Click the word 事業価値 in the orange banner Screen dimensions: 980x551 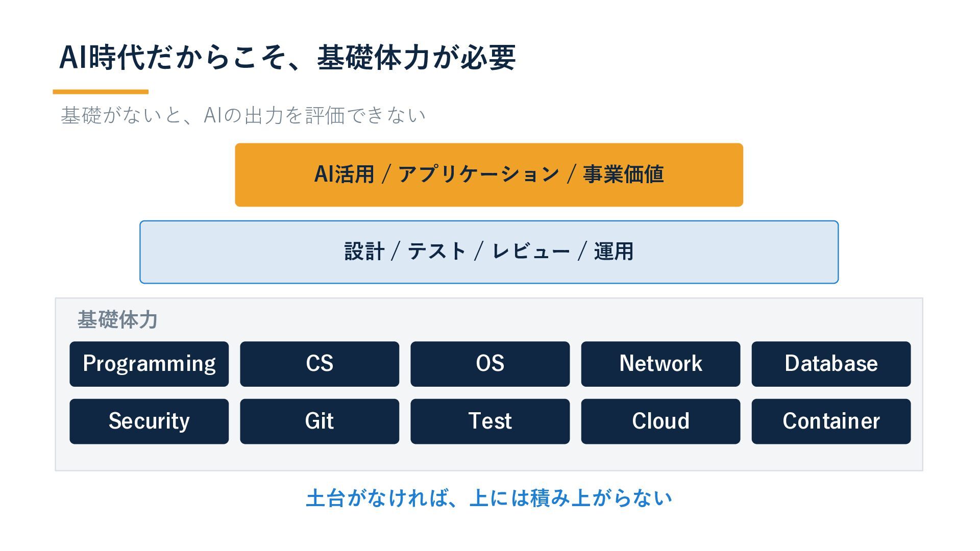[623, 174]
